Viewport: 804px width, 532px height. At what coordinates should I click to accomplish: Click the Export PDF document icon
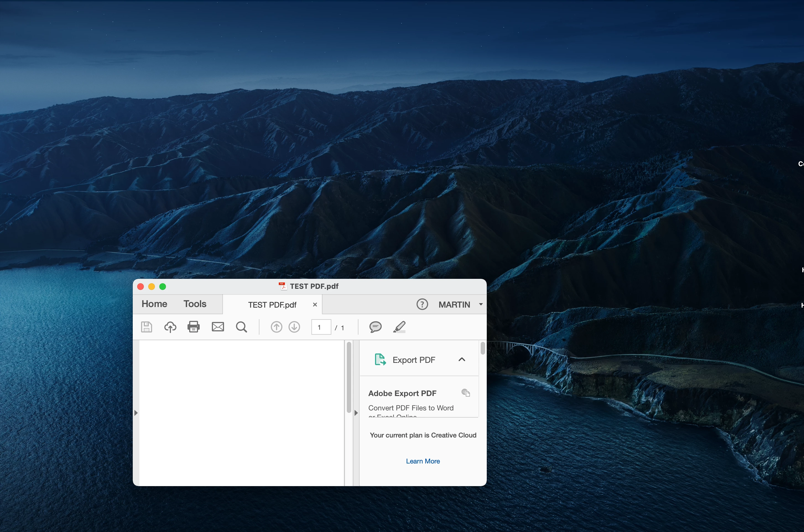380,359
